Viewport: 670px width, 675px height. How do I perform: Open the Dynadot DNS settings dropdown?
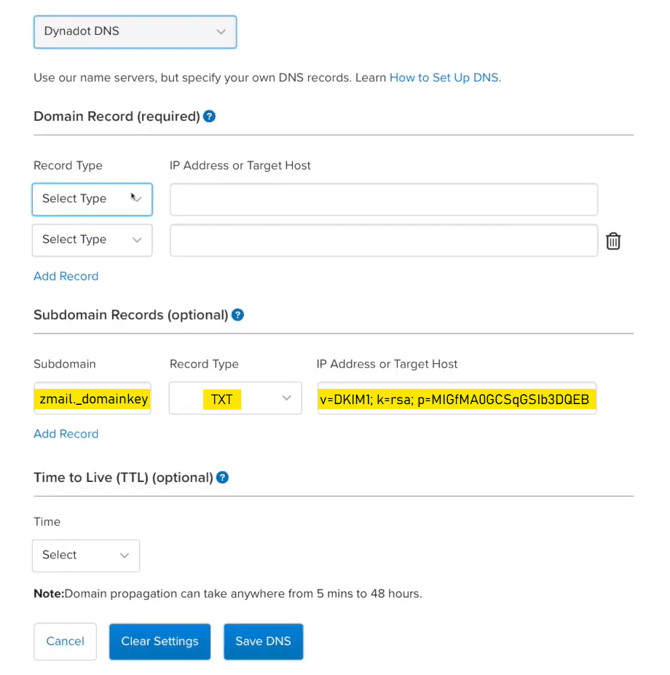135,32
